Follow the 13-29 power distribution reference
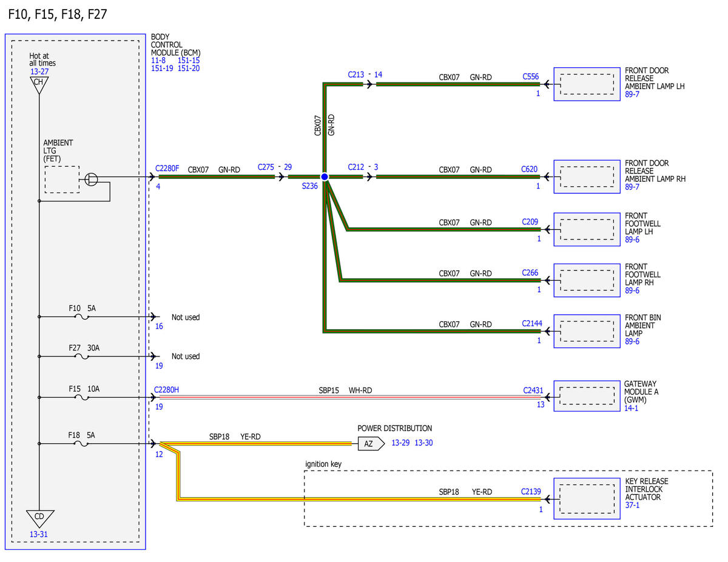 [401, 443]
